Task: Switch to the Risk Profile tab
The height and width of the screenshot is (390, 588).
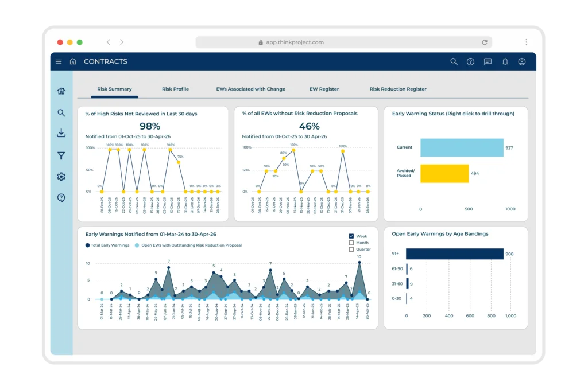Action: click(x=175, y=89)
